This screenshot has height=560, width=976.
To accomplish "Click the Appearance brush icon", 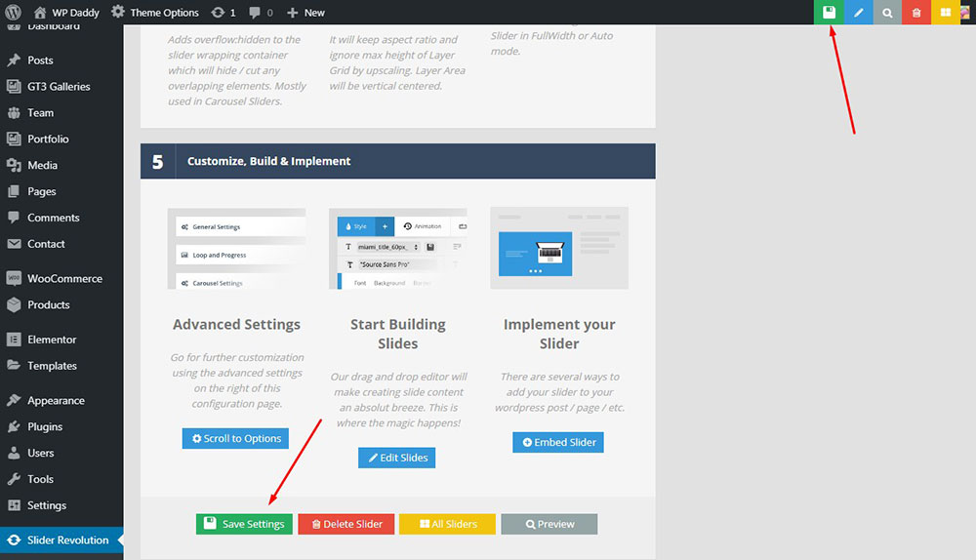I will 14,400.
